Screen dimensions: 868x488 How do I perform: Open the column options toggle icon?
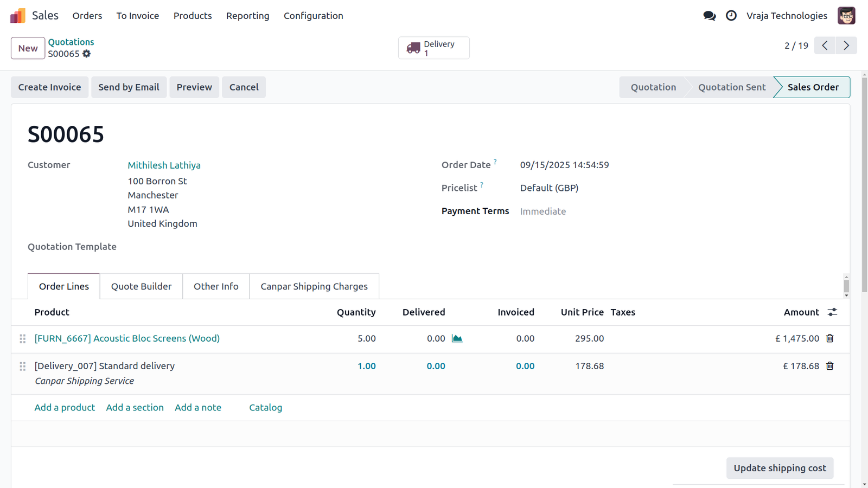pos(832,312)
